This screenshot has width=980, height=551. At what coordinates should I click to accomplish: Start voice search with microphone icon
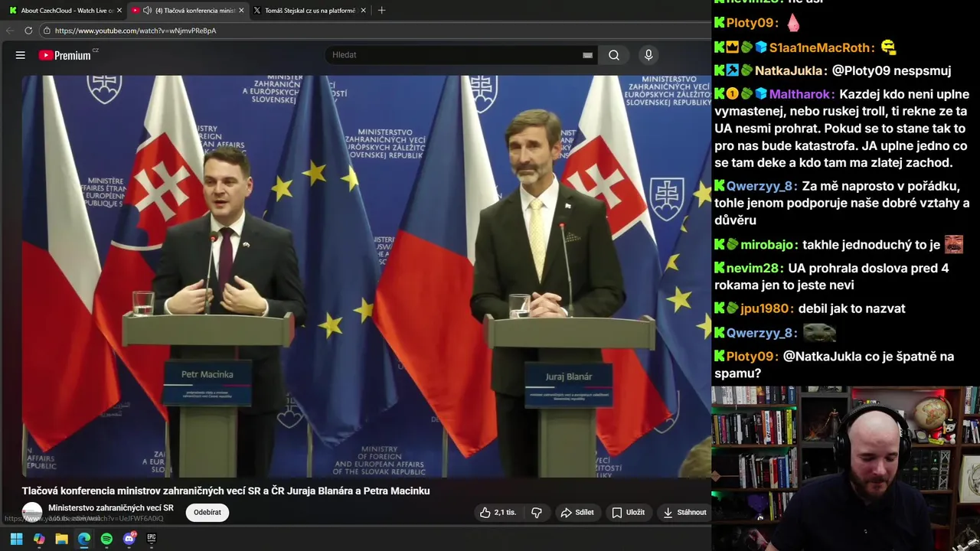tap(648, 55)
